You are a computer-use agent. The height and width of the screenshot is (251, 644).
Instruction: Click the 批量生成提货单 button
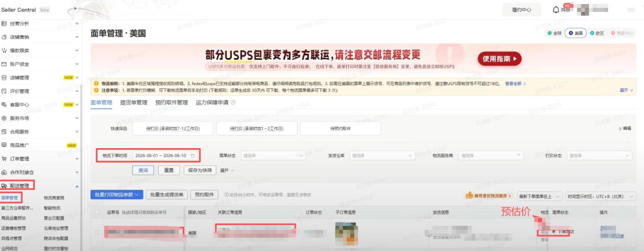click(167, 195)
